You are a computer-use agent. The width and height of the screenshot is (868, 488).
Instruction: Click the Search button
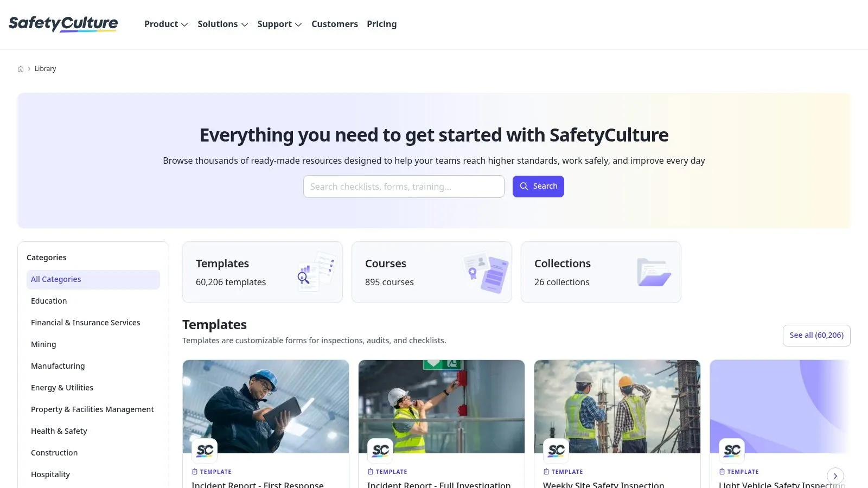(x=538, y=187)
